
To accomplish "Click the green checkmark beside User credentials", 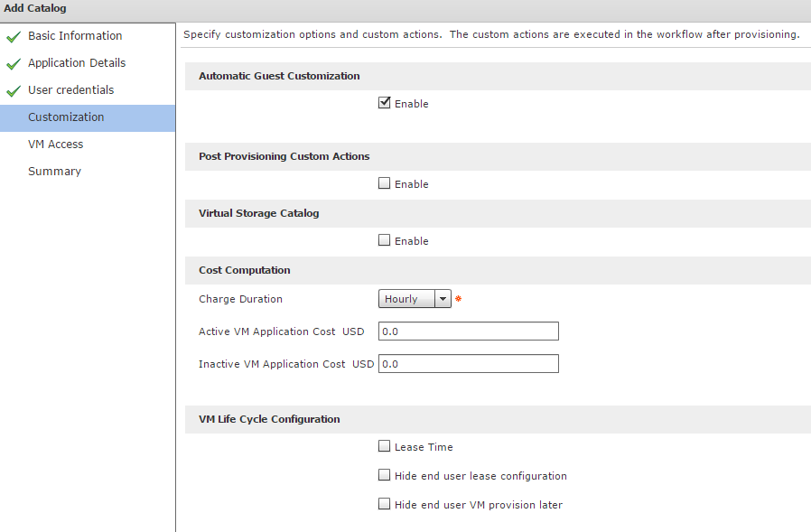I will pyautogui.click(x=13, y=91).
